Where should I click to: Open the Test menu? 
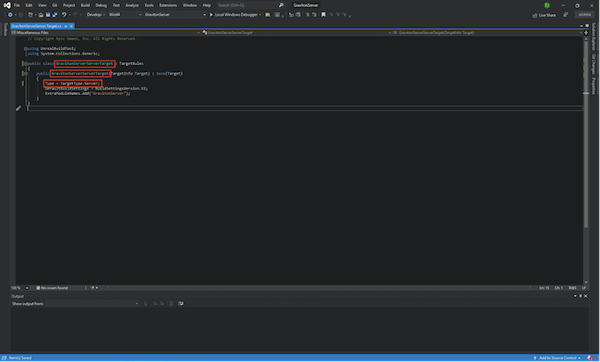point(116,5)
